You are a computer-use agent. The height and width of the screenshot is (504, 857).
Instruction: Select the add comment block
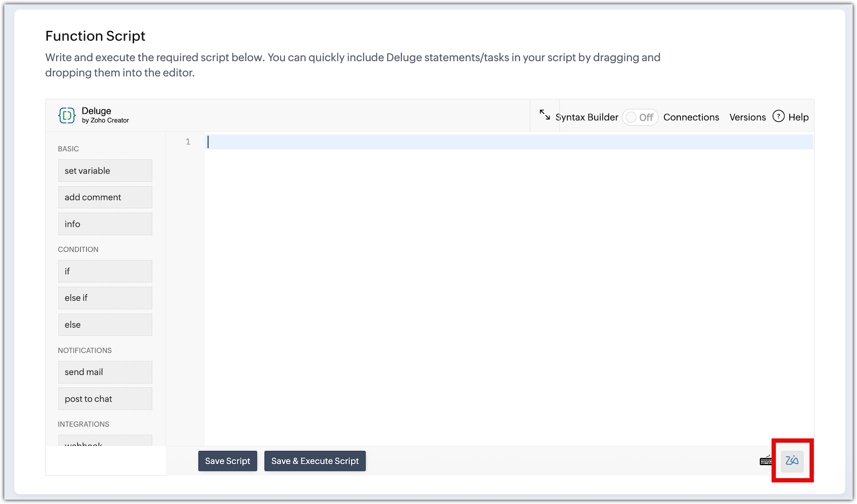105,197
